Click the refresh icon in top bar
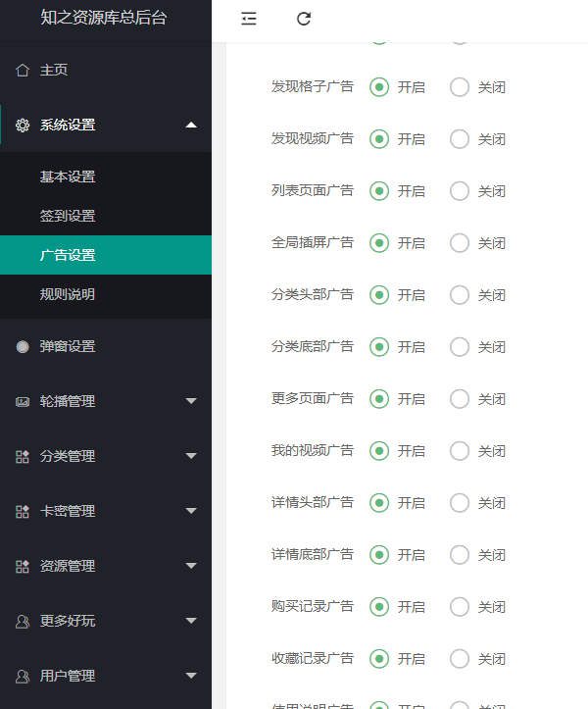The width and height of the screenshot is (588, 709). 304,19
